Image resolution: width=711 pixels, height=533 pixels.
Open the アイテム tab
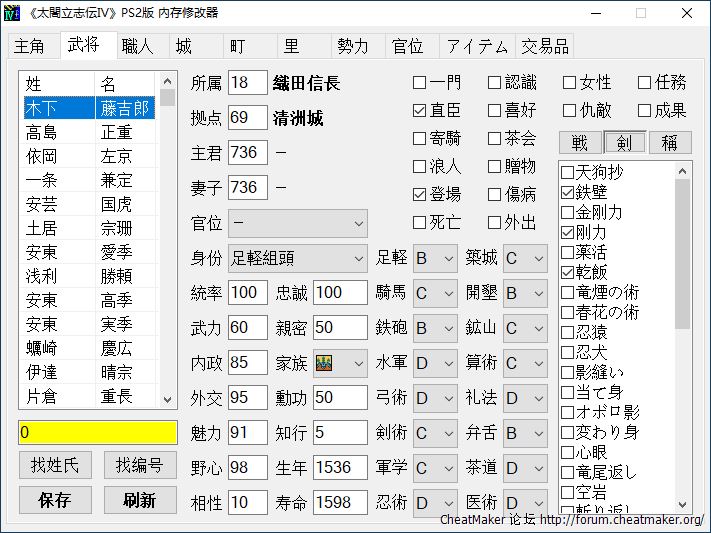476,46
